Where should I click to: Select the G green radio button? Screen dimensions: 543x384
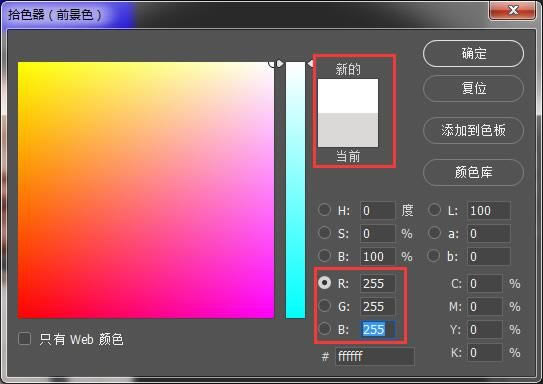[x=324, y=306]
